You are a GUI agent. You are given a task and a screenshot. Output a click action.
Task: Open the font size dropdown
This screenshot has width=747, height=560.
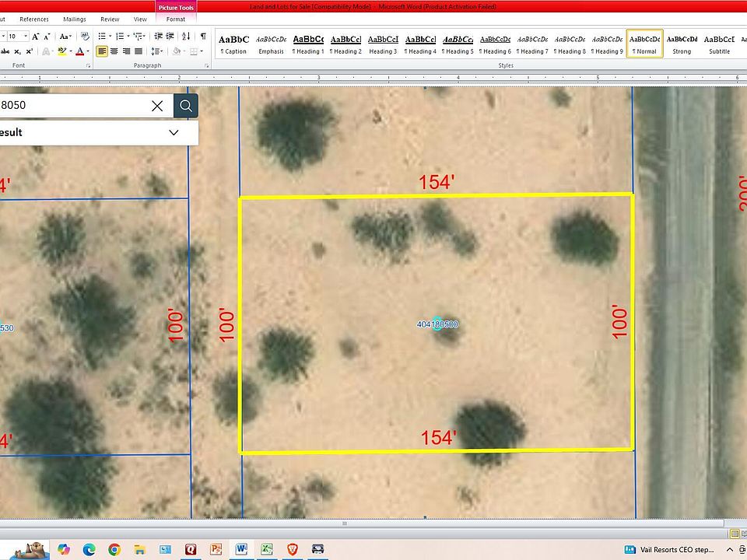(x=26, y=36)
